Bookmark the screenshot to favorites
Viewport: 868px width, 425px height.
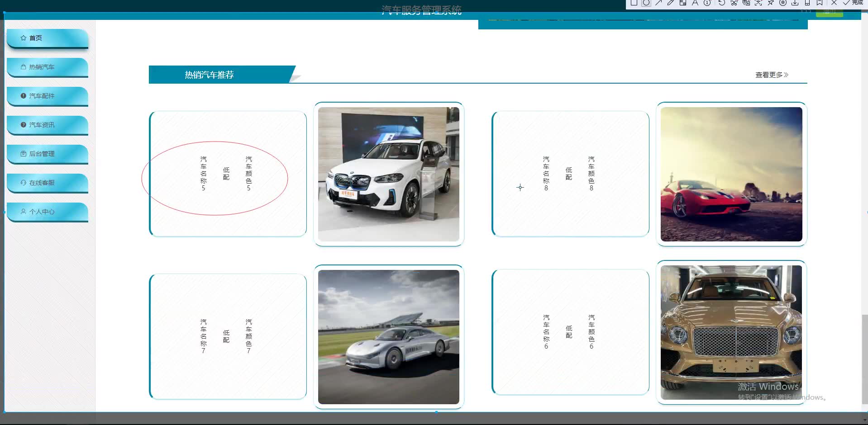[x=819, y=3]
